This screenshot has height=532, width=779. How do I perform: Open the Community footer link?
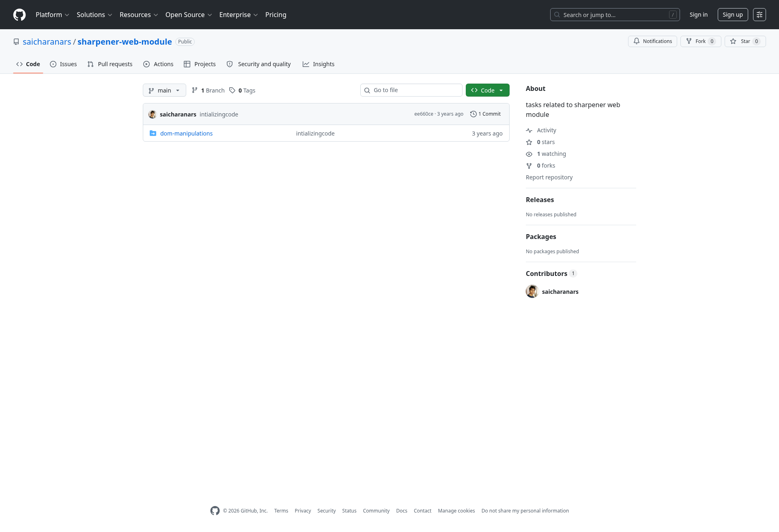[377, 511]
